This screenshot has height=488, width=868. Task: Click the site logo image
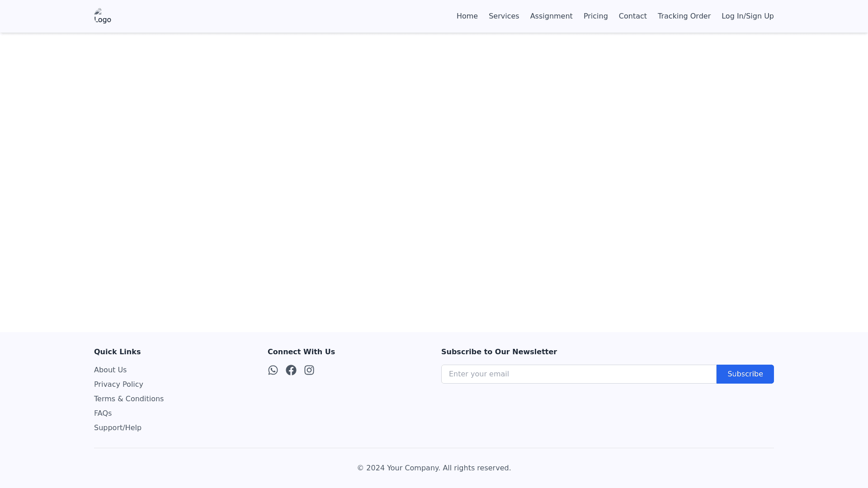pyautogui.click(x=103, y=16)
